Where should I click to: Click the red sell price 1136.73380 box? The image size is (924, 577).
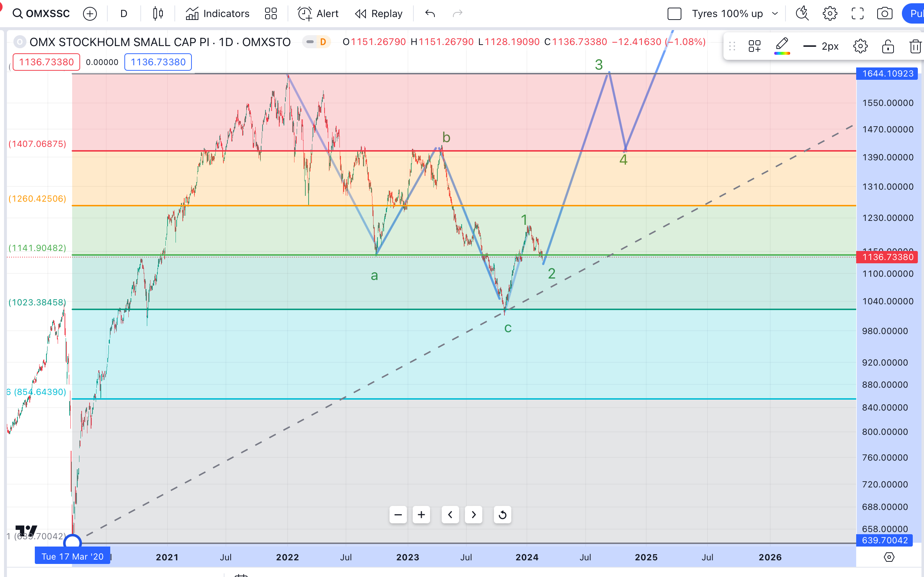coord(46,62)
